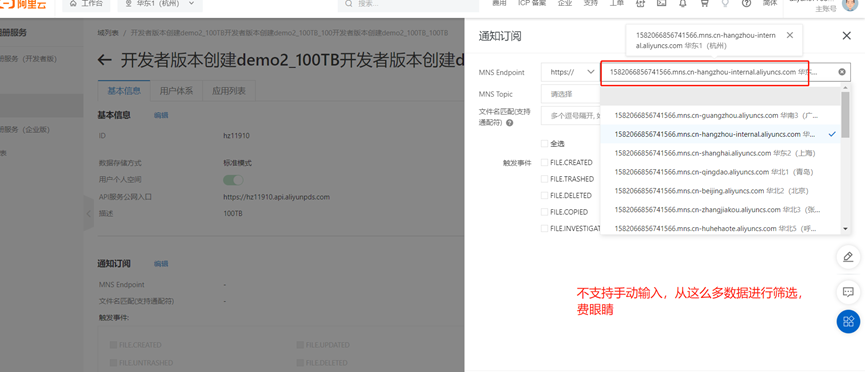Click the MNS Endpoint selection field
Screen dimensions: 865x372
[725, 72]
